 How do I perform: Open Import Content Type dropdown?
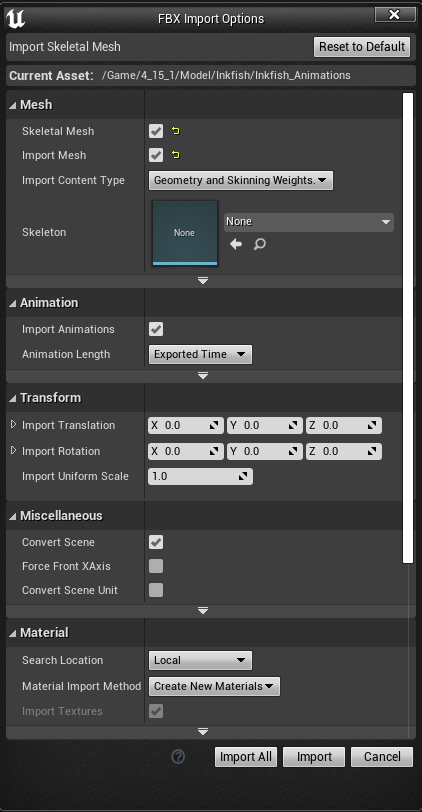point(241,180)
